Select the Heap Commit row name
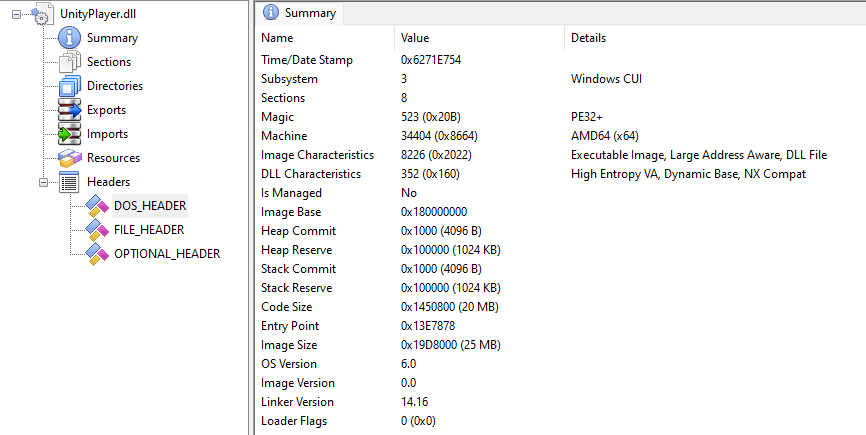 [x=298, y=231]
